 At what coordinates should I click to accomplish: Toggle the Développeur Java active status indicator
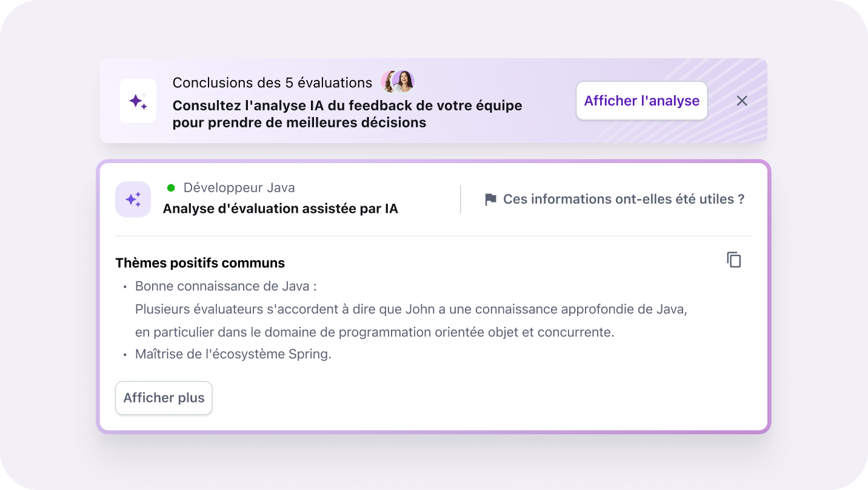171,187
